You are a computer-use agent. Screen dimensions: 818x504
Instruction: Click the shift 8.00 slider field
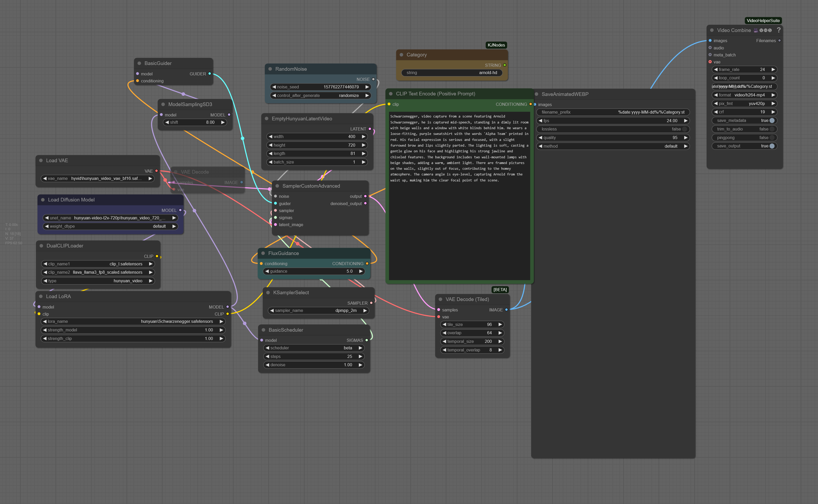click(x=195, y=122)
